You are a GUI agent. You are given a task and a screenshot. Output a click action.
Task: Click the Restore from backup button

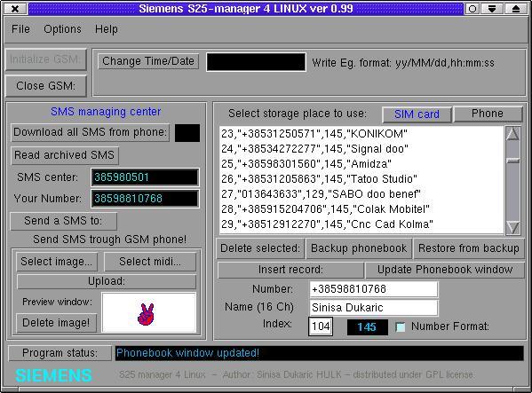pyautogui.click(x=469, y=248)
